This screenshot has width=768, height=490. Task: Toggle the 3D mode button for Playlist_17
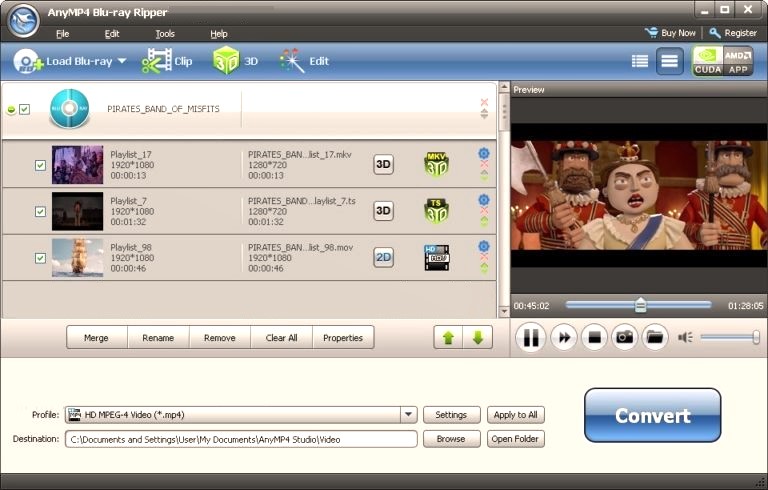384,164
